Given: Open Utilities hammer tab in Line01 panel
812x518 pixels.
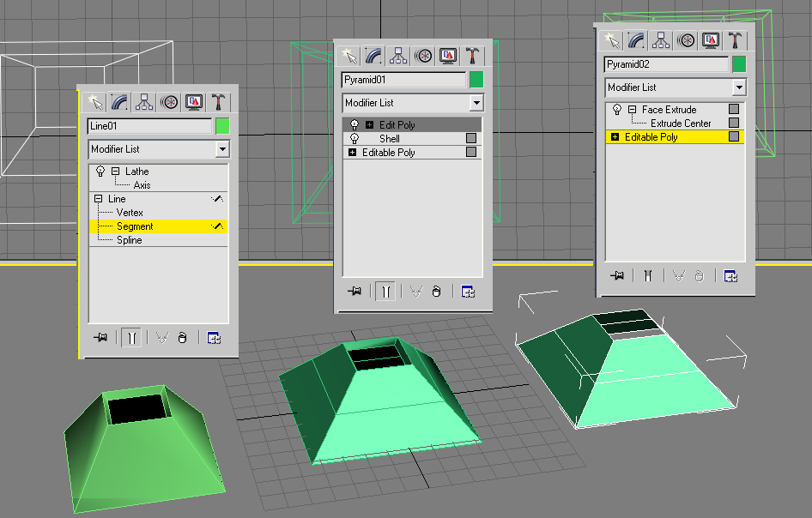Looking at the screenshot, I should [218, 102].
